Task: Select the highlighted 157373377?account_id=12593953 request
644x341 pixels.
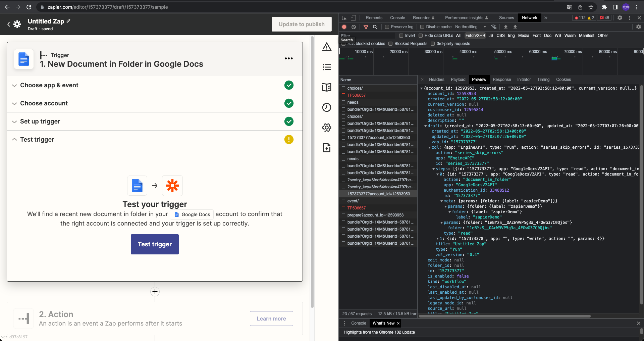Action: click(378, 194)
